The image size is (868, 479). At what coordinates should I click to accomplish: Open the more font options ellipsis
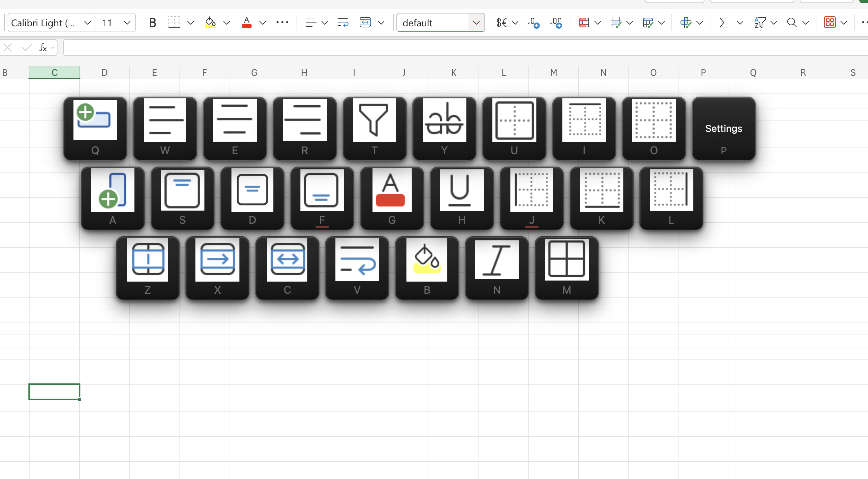coord(282,22)
